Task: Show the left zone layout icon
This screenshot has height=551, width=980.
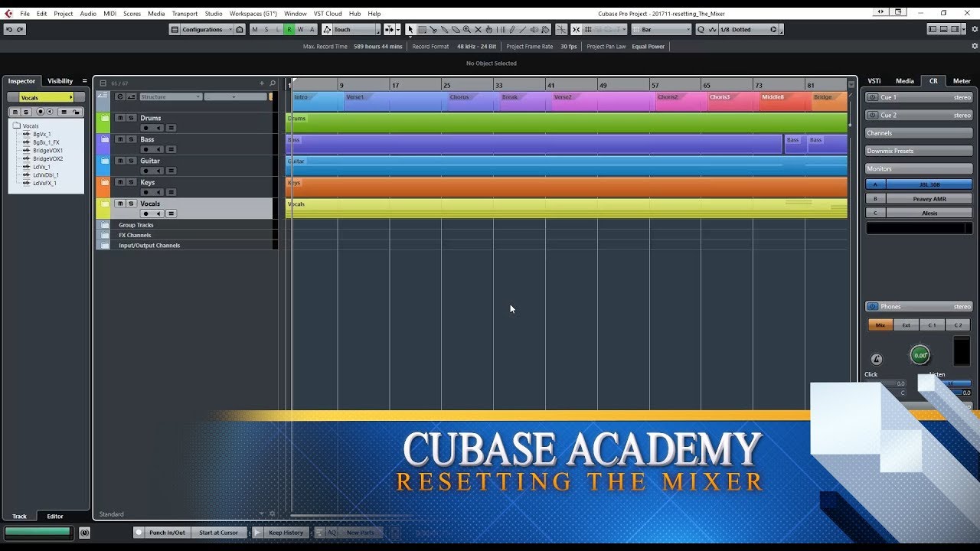Action: tap(933, 29)
